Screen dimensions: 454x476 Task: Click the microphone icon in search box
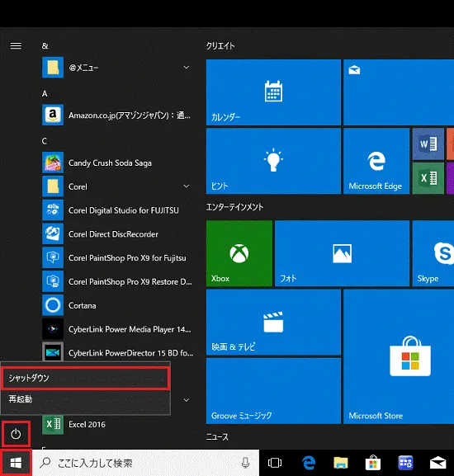tap(245, 463)
